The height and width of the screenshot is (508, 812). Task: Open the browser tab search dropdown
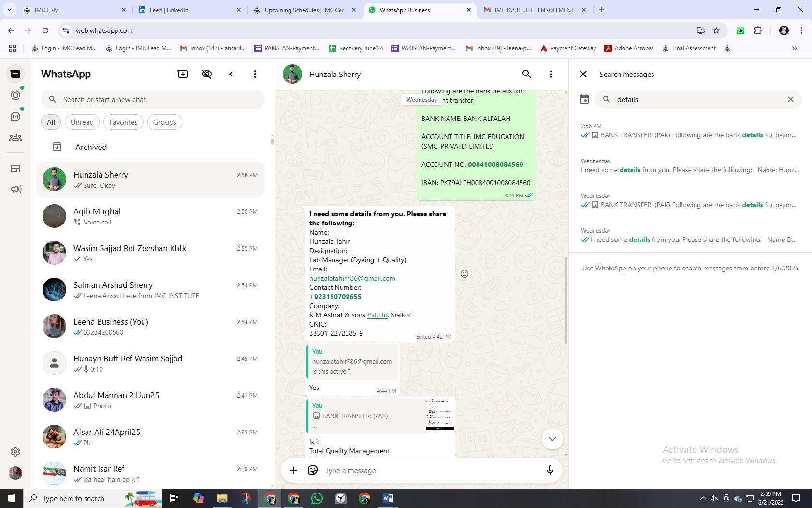9,10
